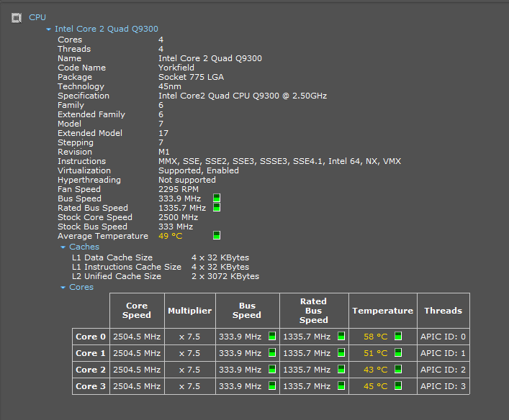The width and height of the screenshot is (509, 420).
Task: Click the 45 °C temperature value
Action: (376, 386)
